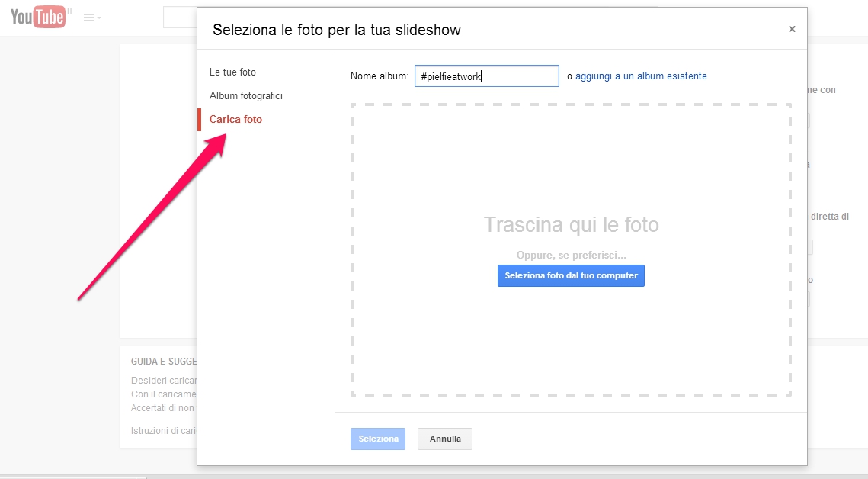Click the GUIDA E SUGGERIMENTI heading
This screenshot has width=868, height=479.
(x=163, y=361)
